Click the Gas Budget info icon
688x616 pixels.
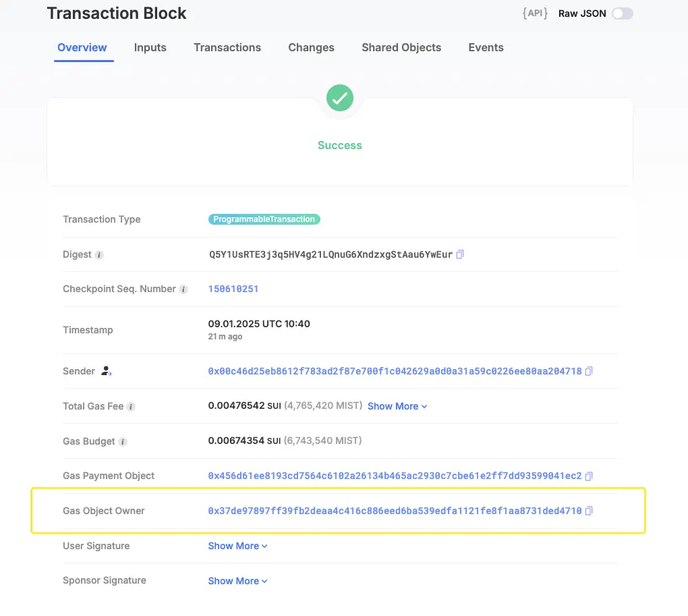point(123,442)
